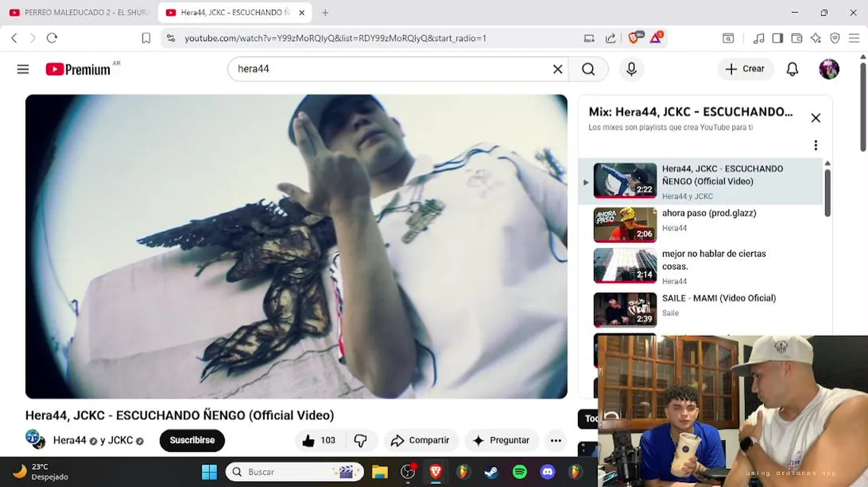Close the Hera44 ESCUCHANDO ÑENGO tab
Screen dimensions: 868x487
[x=302, y=12]
